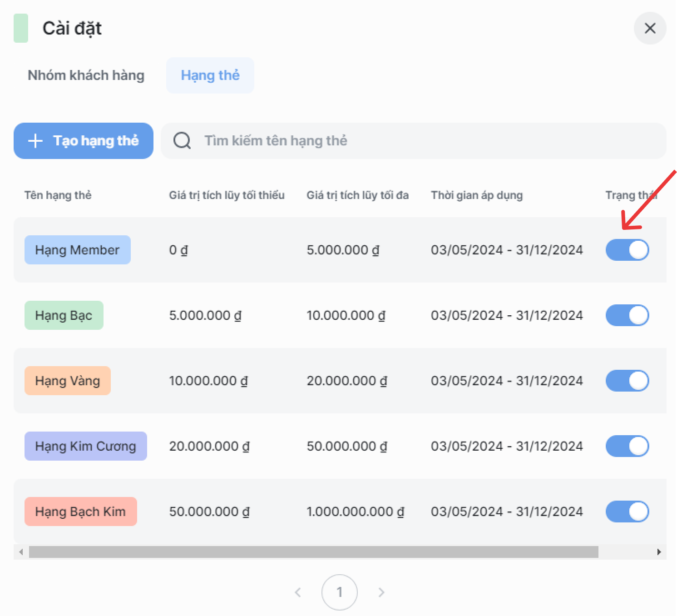Screen dimensions: 677x616
Task: Go to next page chevron
Action: 381,592
